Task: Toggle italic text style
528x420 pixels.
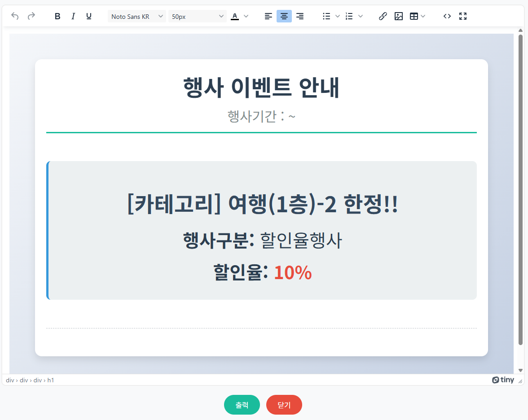Action: (x=73, y=16)
